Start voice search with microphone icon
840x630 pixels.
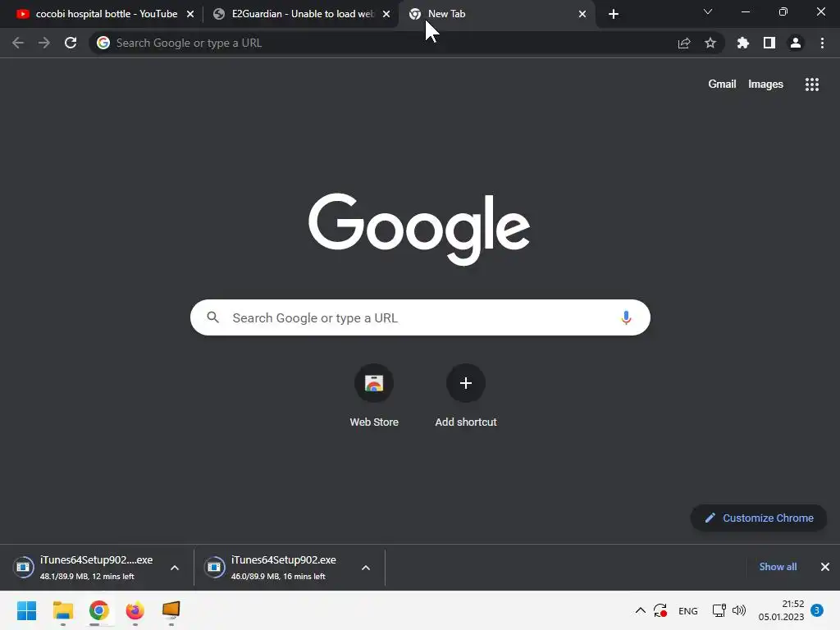[x=626, y=317]
